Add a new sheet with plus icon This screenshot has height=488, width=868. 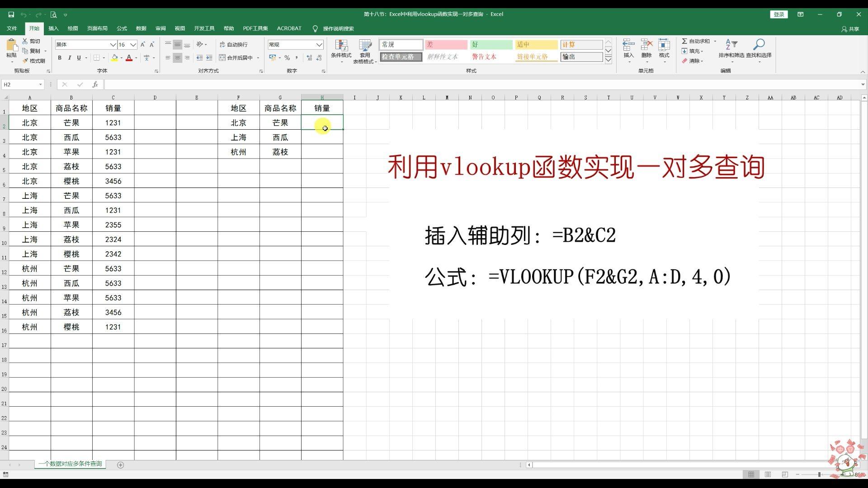(120, 465)
